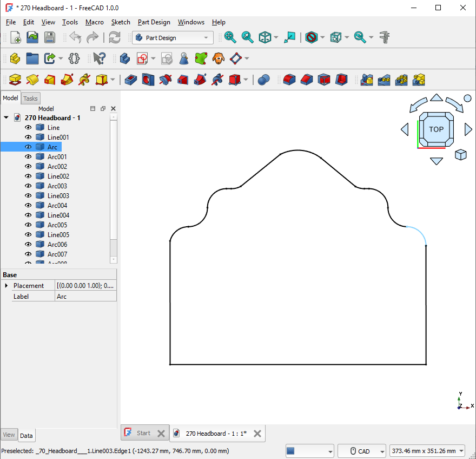Toggle visibility of Line object
476x459 pixels.
point(28,128)
